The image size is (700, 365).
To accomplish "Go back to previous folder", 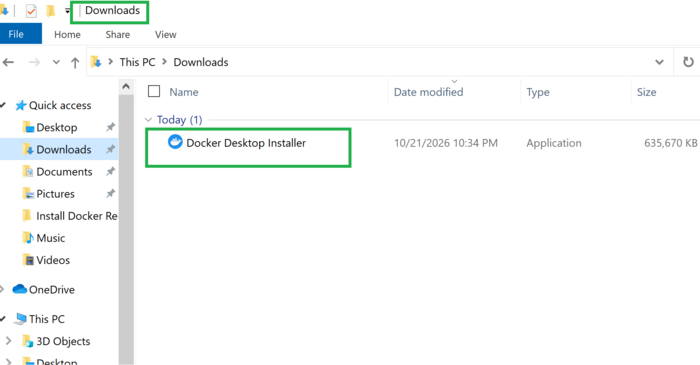I will (8, 62).
